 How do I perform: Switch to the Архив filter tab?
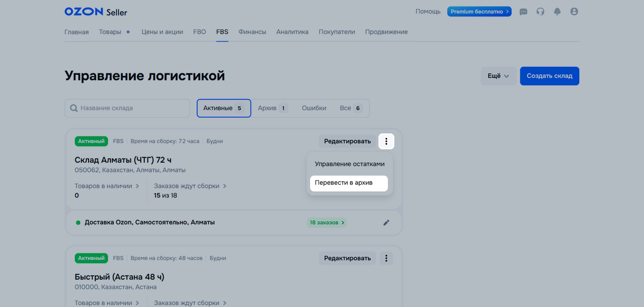point(272,108)
